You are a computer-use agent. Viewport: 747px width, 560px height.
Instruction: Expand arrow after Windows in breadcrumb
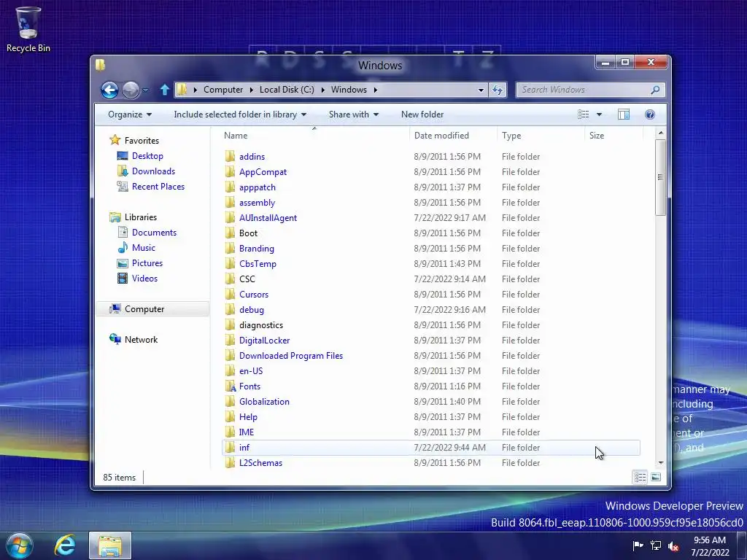click(376, 90)
